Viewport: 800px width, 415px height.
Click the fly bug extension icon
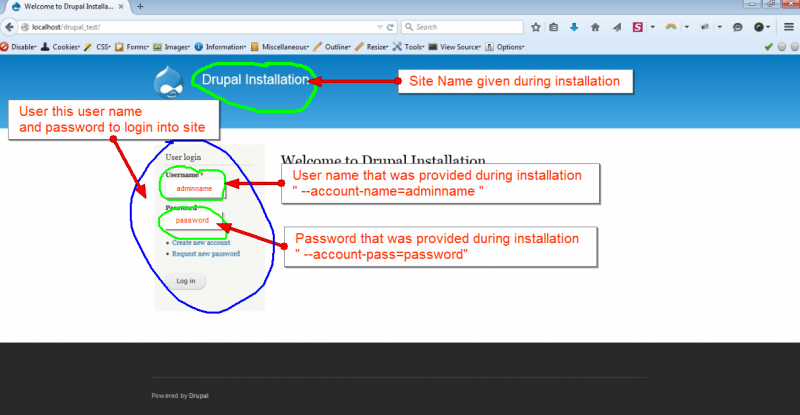(705, 27)
